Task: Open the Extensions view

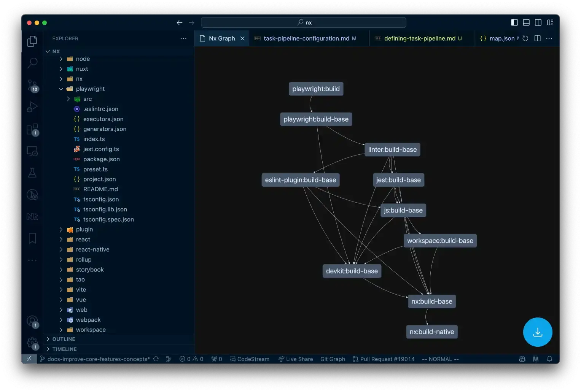Action: click(32, 130)
